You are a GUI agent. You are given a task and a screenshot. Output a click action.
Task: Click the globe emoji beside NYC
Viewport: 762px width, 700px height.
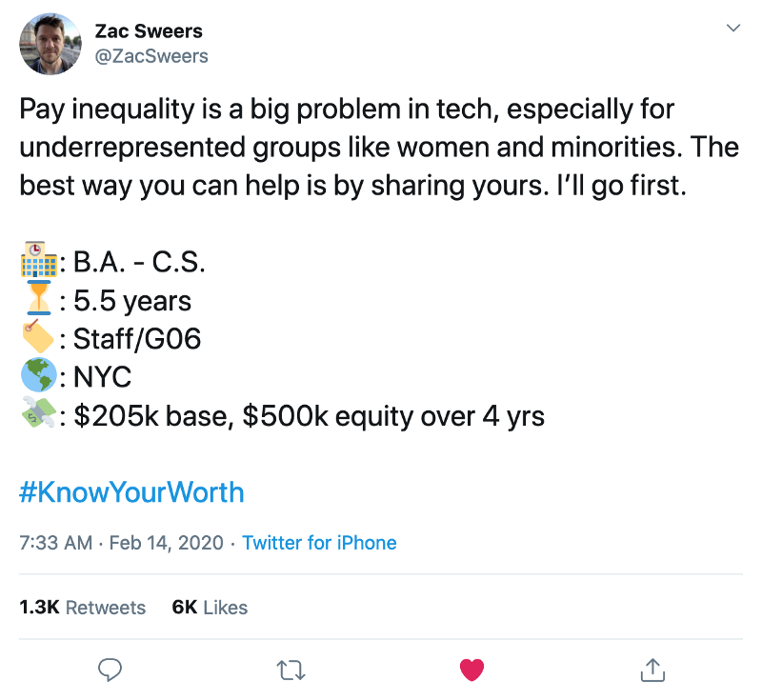(39, 374)
